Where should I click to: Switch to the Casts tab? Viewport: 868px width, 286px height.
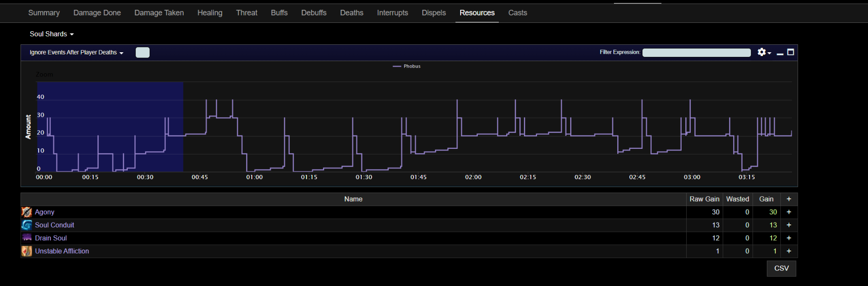[517, 13]
